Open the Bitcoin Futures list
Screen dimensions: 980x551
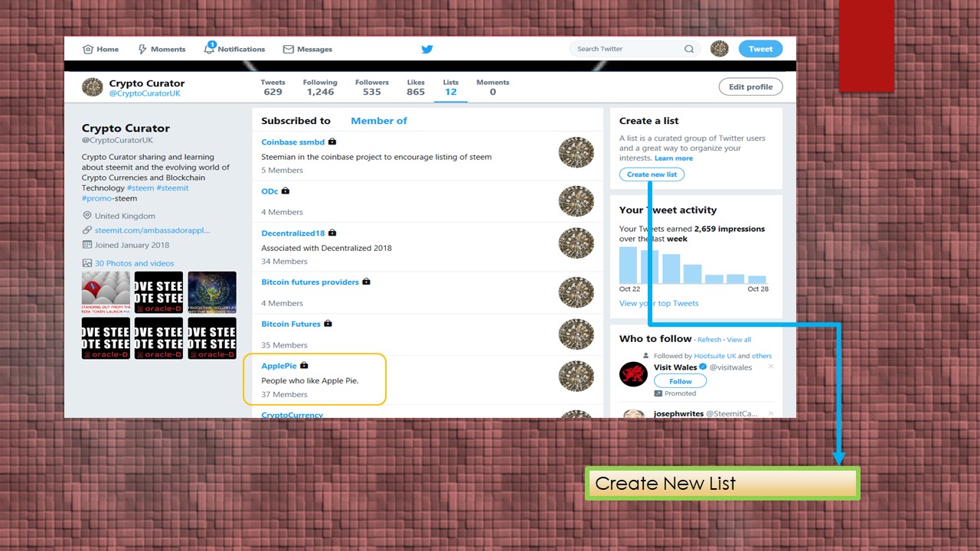pyautogui.click(x=291, y=324)
